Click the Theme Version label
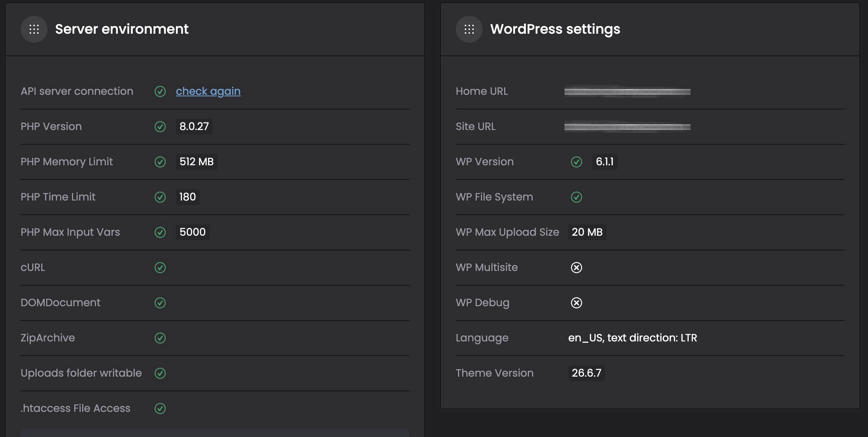This screenshot has height=437, width=868. pyautogui.click(x=494, y=373)
